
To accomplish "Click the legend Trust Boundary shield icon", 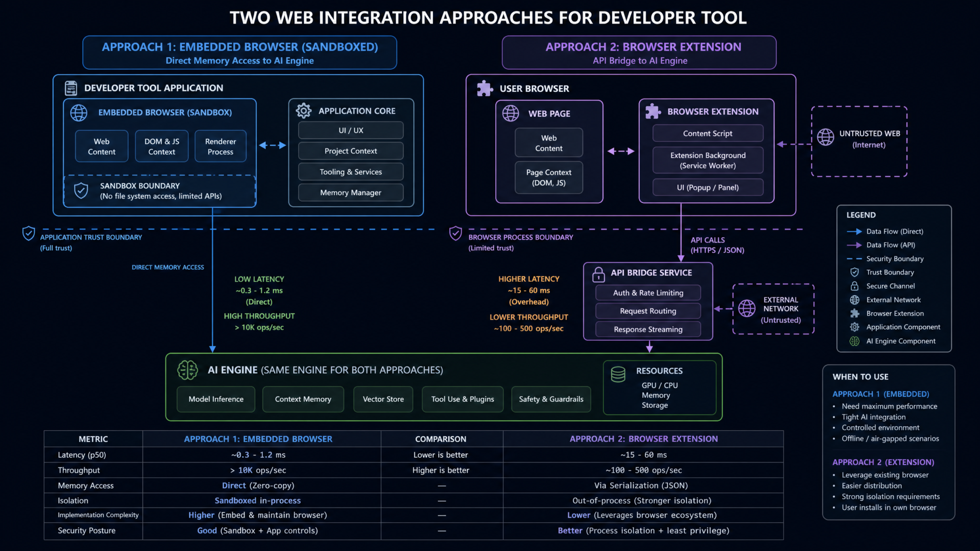I will tap(854, 272).
